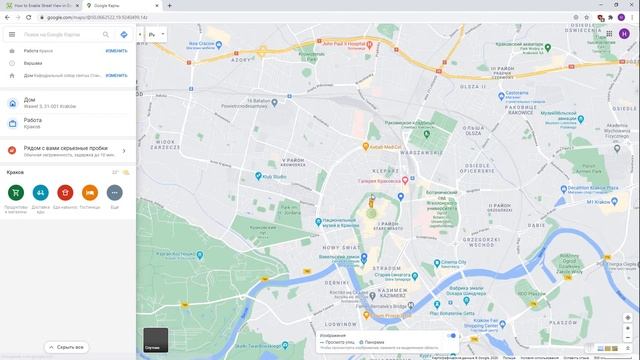640x360 pixels.
Task: Click the zoom out minus button
Action: [628, 338]
